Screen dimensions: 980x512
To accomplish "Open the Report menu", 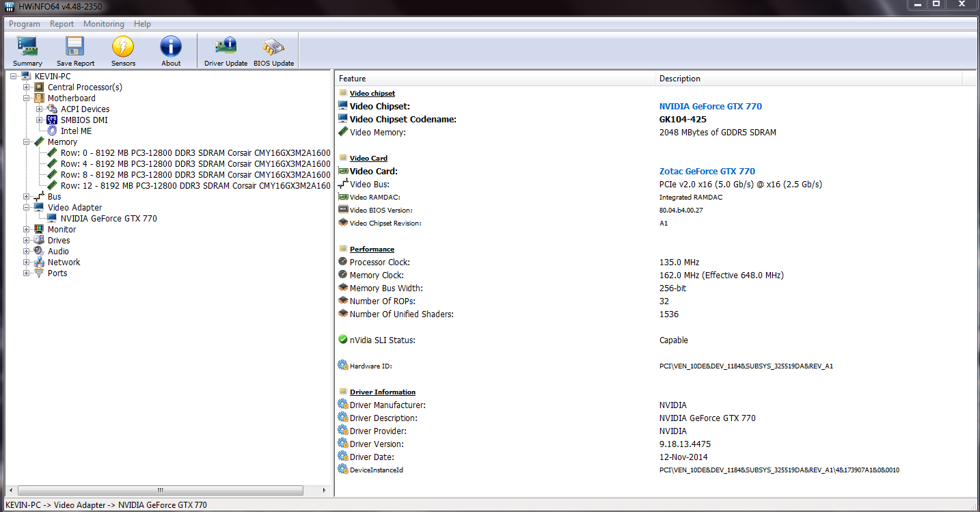I will pyautogui.click(x=62, y=24).
